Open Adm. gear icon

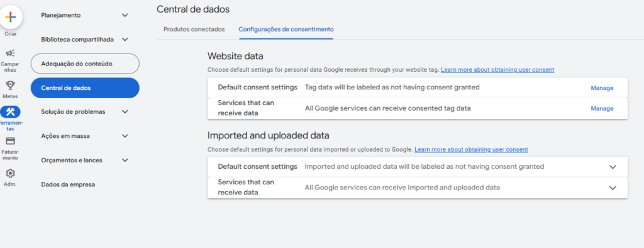coord(10,173)
